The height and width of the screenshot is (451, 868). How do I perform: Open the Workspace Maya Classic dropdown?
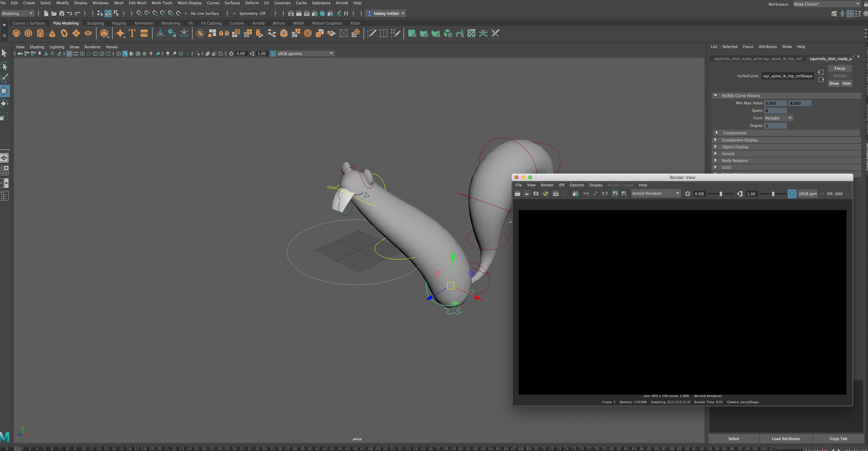(x=826, y=4)
